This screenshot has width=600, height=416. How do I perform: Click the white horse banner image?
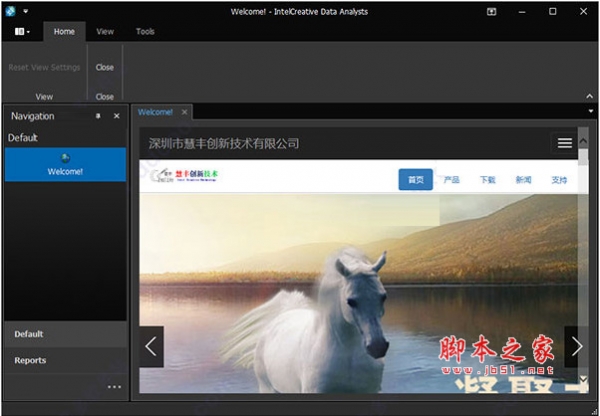click(x=358, y=293)
